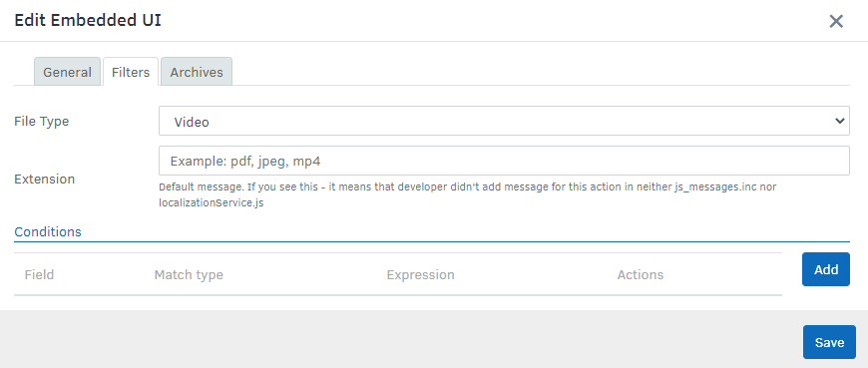Viewport: 868px width, 368px height.
Task: Select the Filters tab
Action: pos(131,72)
